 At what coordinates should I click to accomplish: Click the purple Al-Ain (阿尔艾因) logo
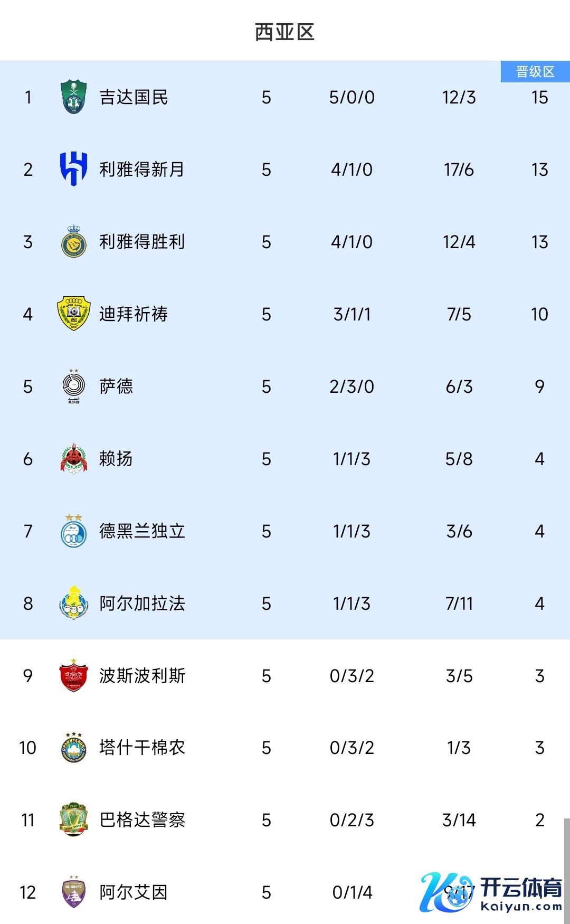[x=73, y=892]
